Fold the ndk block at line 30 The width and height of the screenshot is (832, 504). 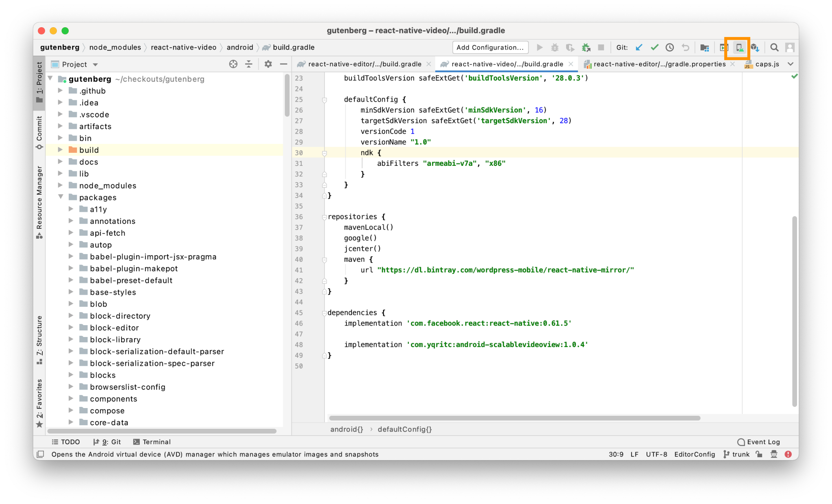(x=324, y=153)
